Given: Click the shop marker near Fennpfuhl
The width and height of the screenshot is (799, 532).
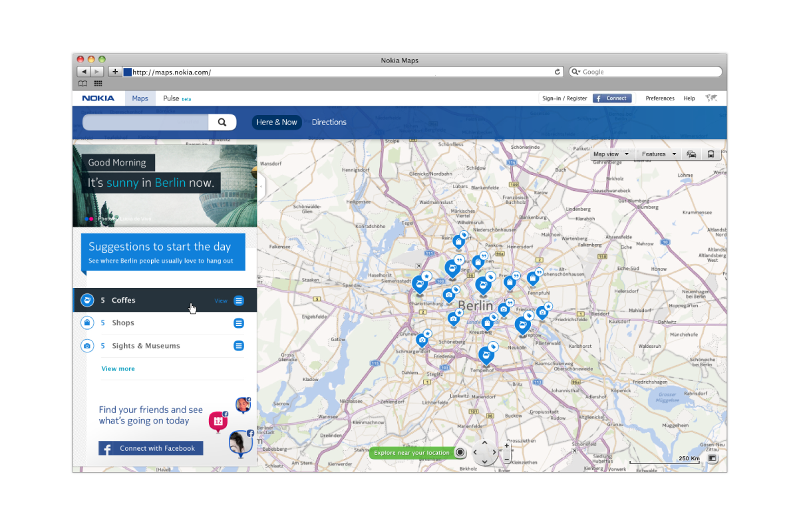Looking at the screenshot, I should pyautogui.click(x=532, y=278).
